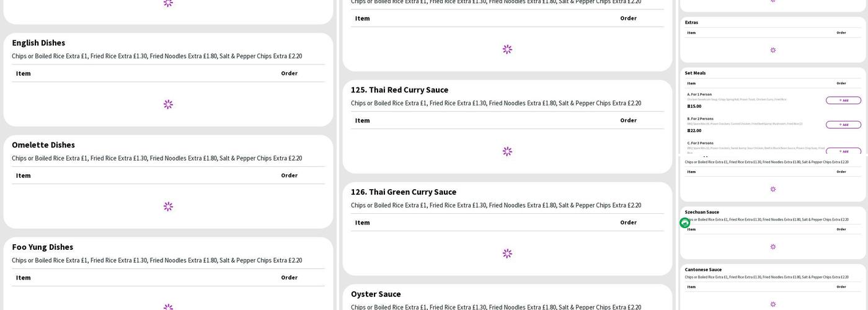Screen dimensions: 868x310
Task: Select the English Dishes heading
Action: pos(38,43)
